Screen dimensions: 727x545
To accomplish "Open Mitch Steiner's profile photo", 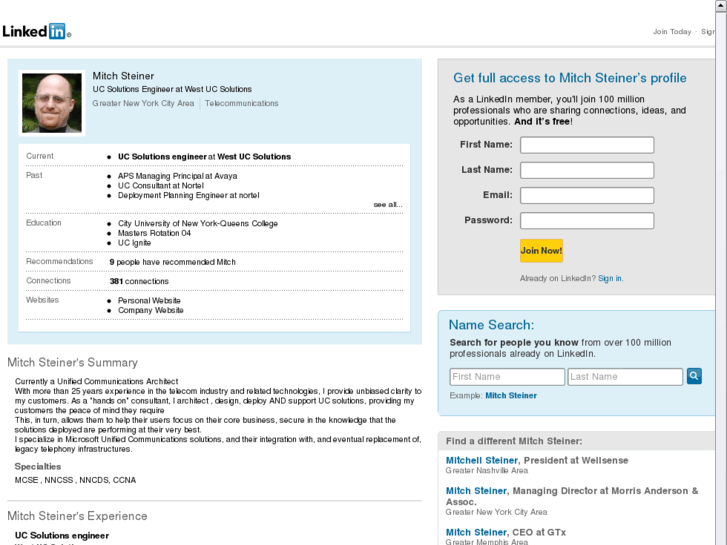I will (52, 103).
